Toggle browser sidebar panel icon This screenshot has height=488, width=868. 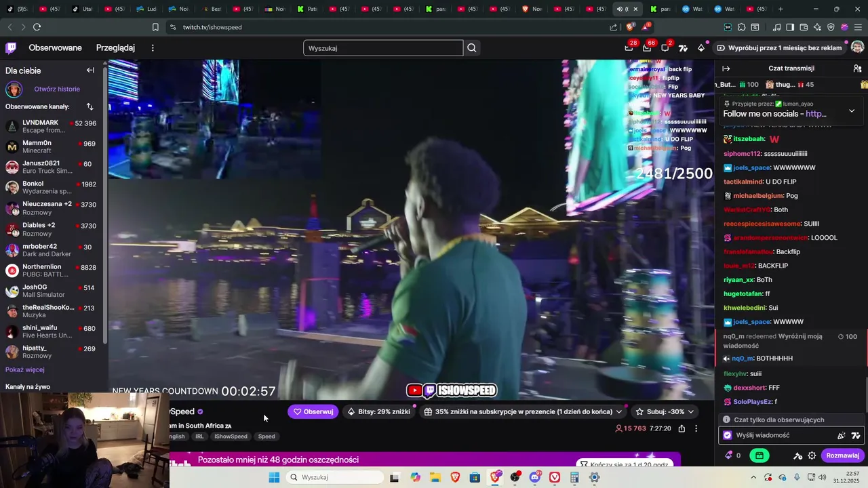(x=790, y=27)
